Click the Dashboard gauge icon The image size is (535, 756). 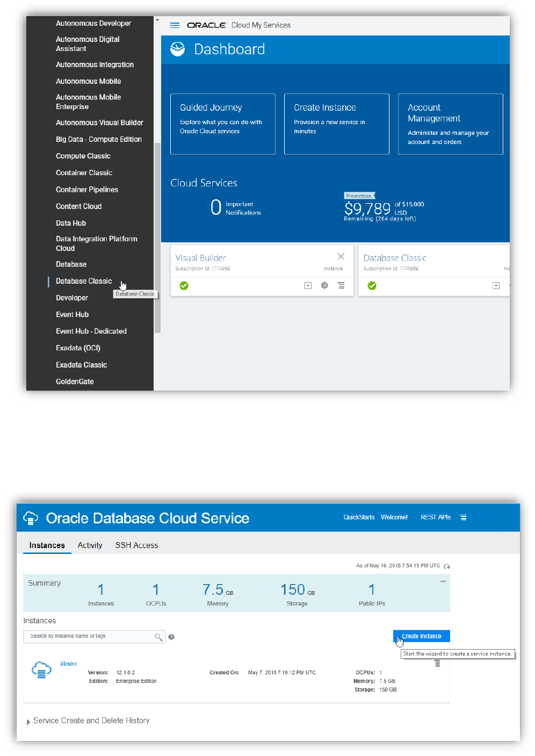tap(177, 49)
